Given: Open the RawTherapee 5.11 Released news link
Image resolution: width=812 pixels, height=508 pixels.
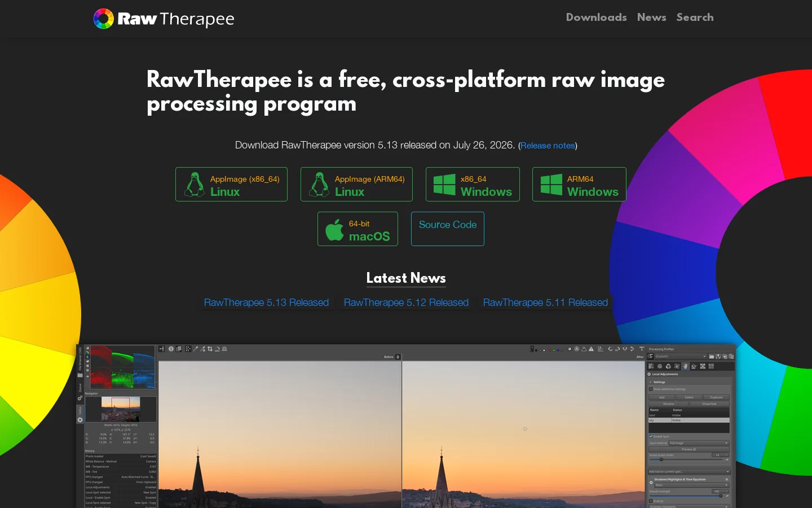Looking at the screenshot, I should (x=545, y=303).
